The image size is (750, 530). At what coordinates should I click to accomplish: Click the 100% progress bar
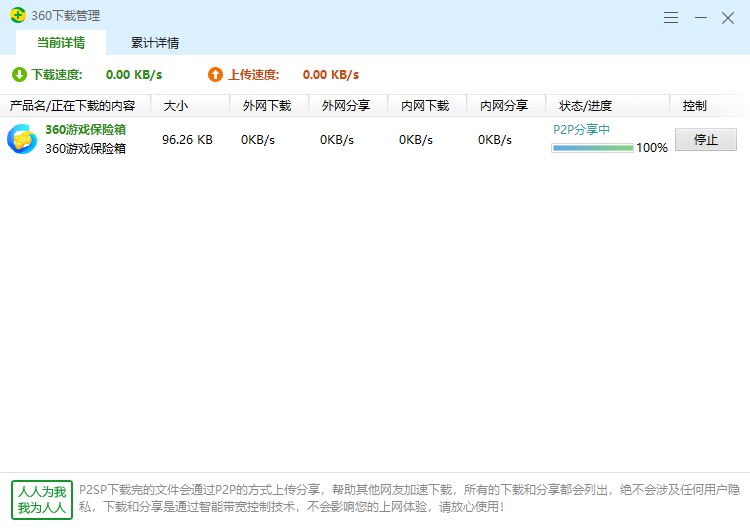pos(592,148)
